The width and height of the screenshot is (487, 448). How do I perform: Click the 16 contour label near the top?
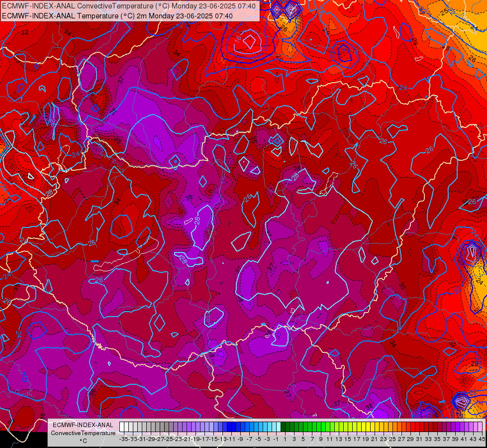coord(238,39)
